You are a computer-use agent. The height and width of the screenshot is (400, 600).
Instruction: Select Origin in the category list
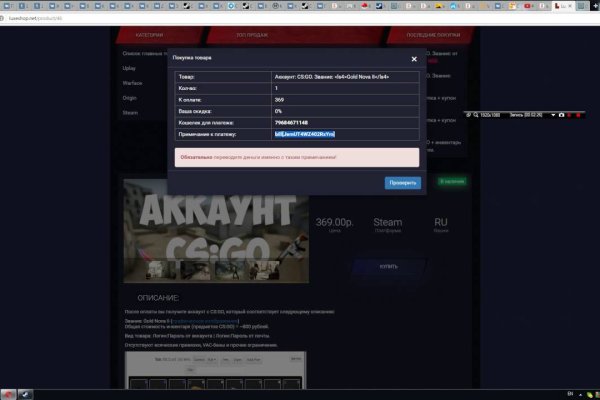(129, 98)
